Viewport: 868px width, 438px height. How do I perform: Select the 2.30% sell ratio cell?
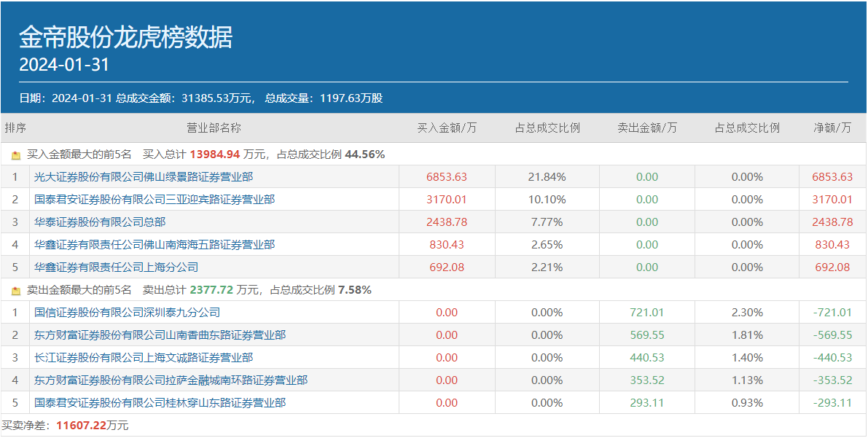point(747,313)
